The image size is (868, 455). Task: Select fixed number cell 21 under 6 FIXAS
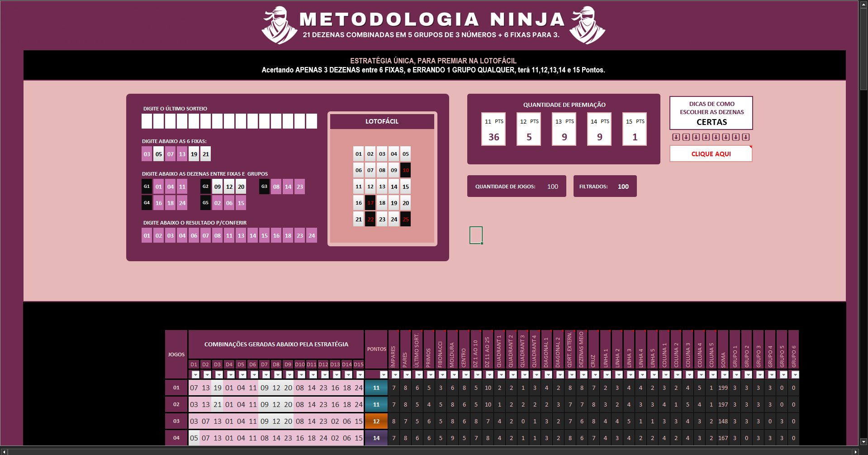(x=206, y=154)
